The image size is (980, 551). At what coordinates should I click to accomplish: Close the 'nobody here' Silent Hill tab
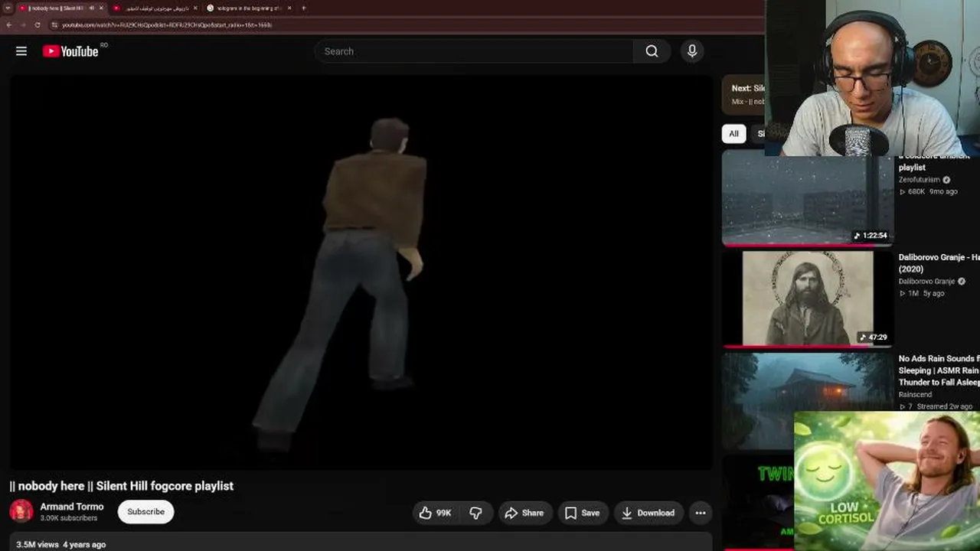[x=101, y=8]
